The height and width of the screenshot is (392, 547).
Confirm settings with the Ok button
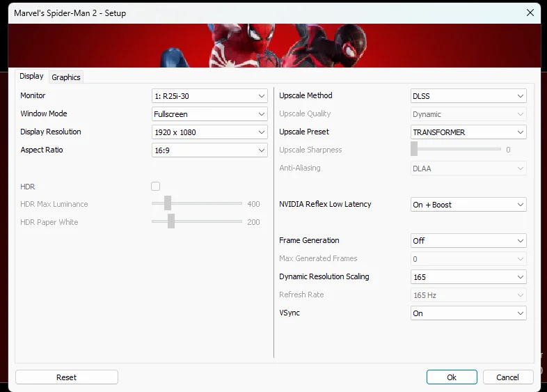452,377
